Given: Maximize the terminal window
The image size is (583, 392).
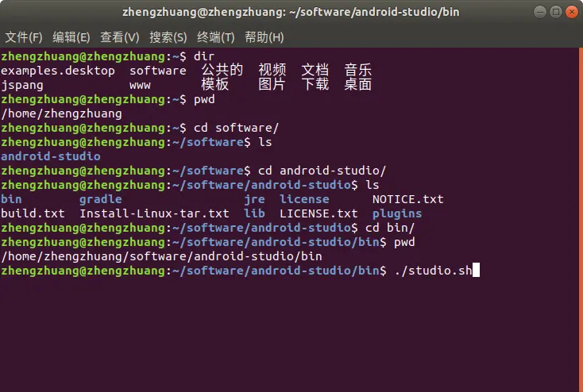Looking at the screenshot, I should coord(556,12).
